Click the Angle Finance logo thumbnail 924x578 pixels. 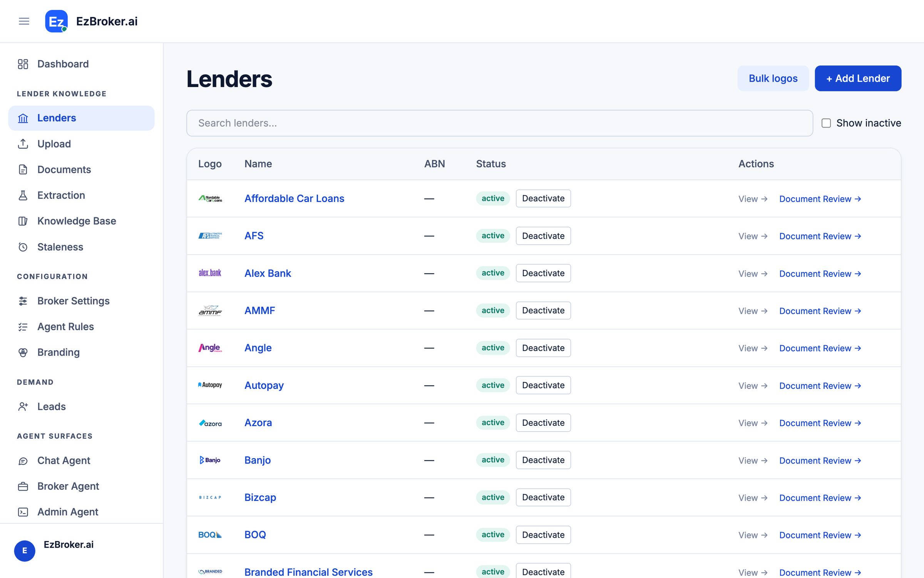[x=210, y=348]
